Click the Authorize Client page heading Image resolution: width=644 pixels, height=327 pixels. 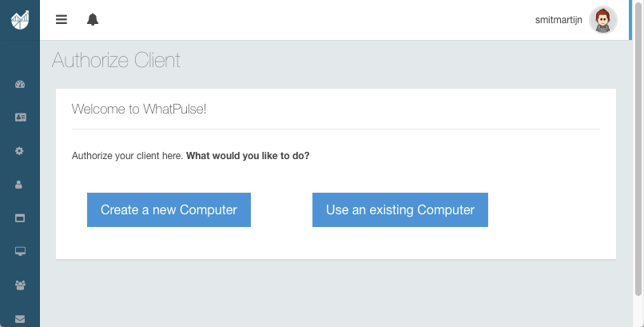click(x=117, y=60)
